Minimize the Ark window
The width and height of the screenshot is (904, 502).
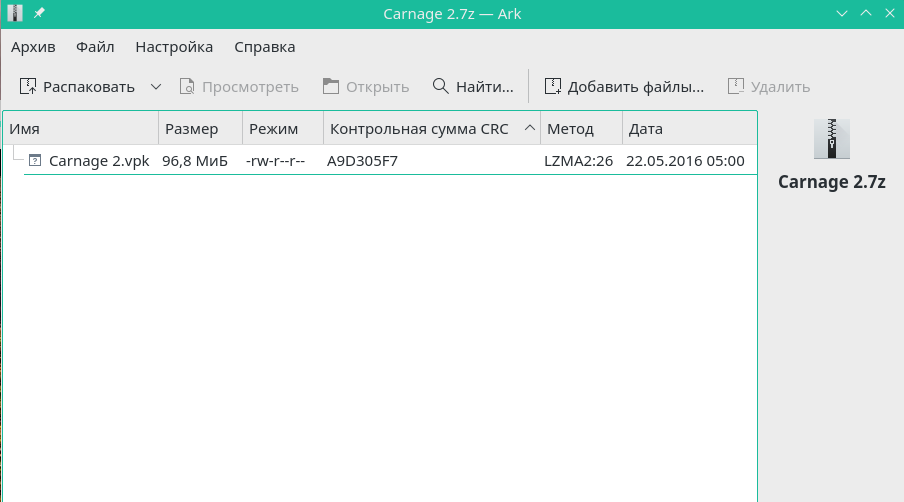[842, 13]
